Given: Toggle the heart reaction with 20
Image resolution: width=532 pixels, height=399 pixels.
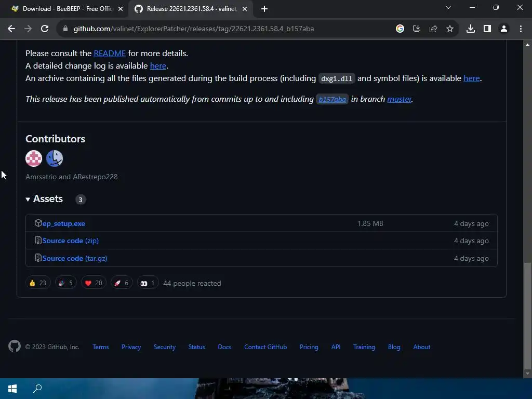Looking at the screenshot, I should tap(94, 283).
